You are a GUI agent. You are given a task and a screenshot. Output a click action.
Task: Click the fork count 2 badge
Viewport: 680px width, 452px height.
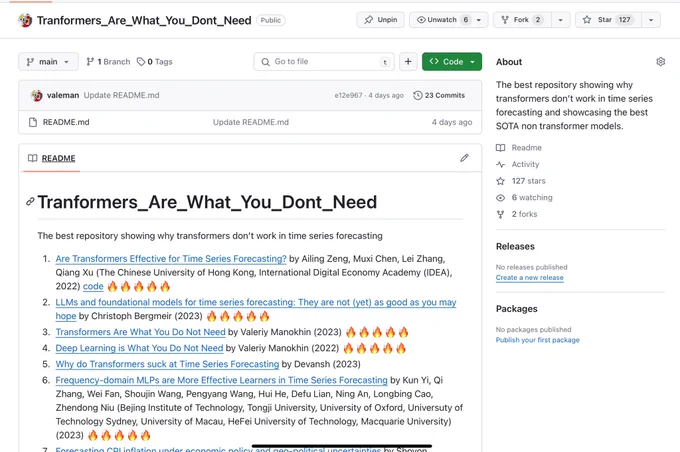click(538, 20)
